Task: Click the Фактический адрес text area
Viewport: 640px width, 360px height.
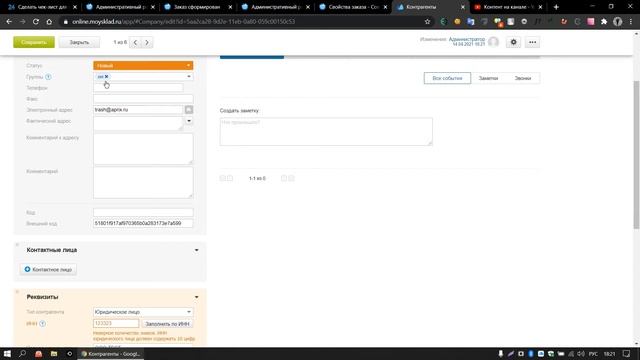Action: 138,123
